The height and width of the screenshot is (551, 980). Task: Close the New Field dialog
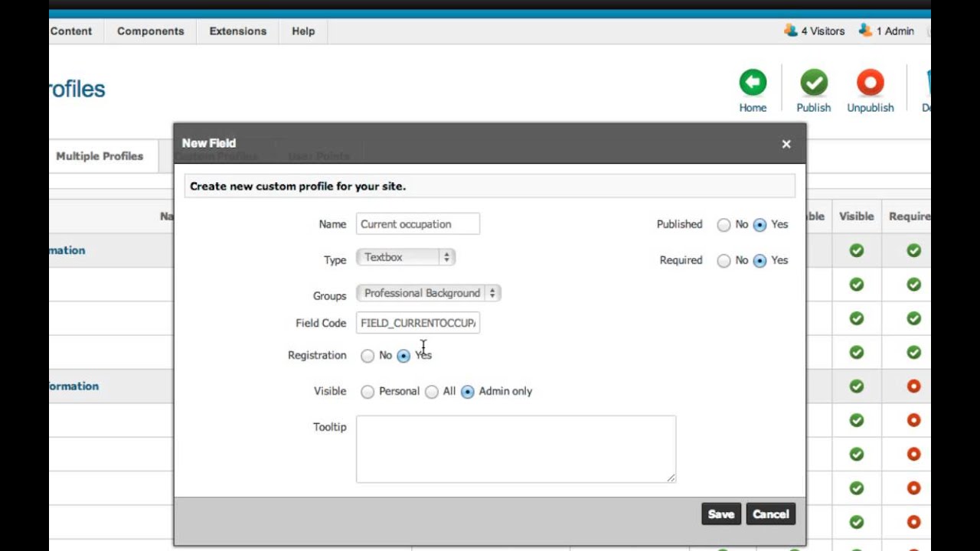(786, 144)
